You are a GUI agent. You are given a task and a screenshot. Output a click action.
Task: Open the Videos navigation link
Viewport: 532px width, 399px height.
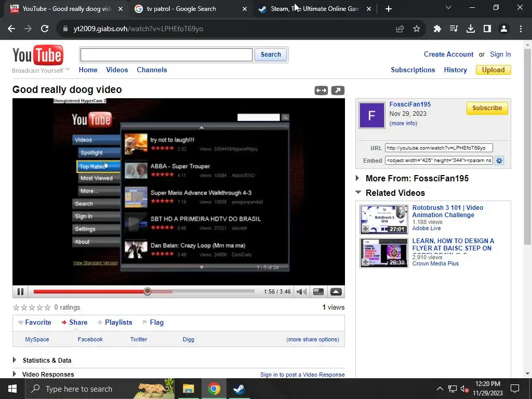(x=117, y=70)
